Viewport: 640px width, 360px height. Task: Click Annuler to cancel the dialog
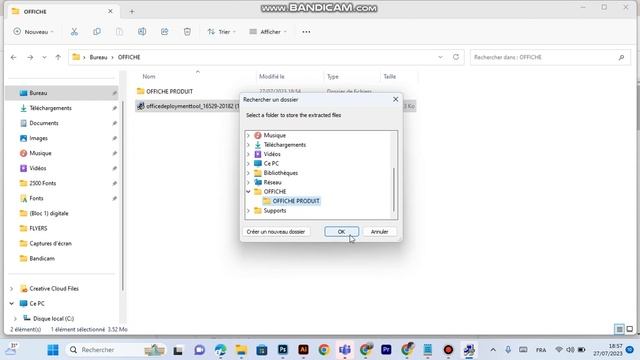pos(379,232)
